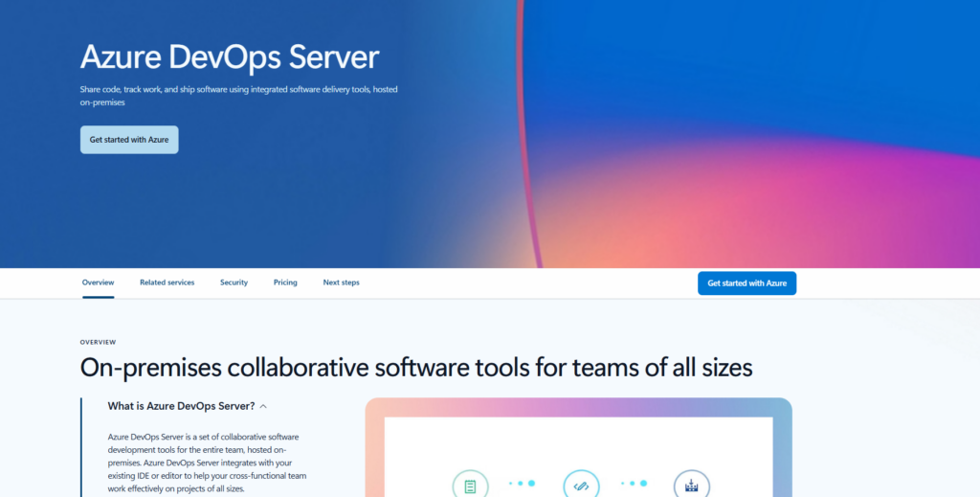The image size is (980, 497).
Task: Click the On-premises collaborative software tools heading
Action: [x=416, y=368]
